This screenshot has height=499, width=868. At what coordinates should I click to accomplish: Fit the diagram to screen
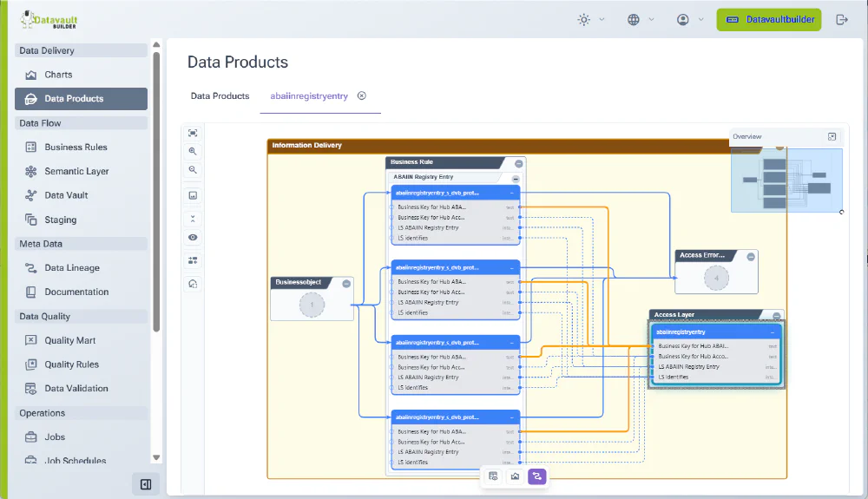point(193,133)
